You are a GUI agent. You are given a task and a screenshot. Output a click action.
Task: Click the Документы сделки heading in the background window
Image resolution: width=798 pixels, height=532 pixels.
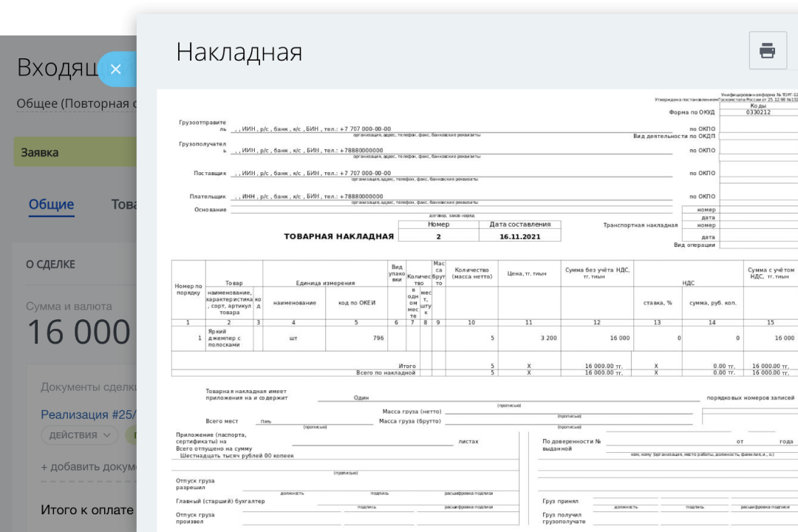pyautogui.click(x=89, y=387)
